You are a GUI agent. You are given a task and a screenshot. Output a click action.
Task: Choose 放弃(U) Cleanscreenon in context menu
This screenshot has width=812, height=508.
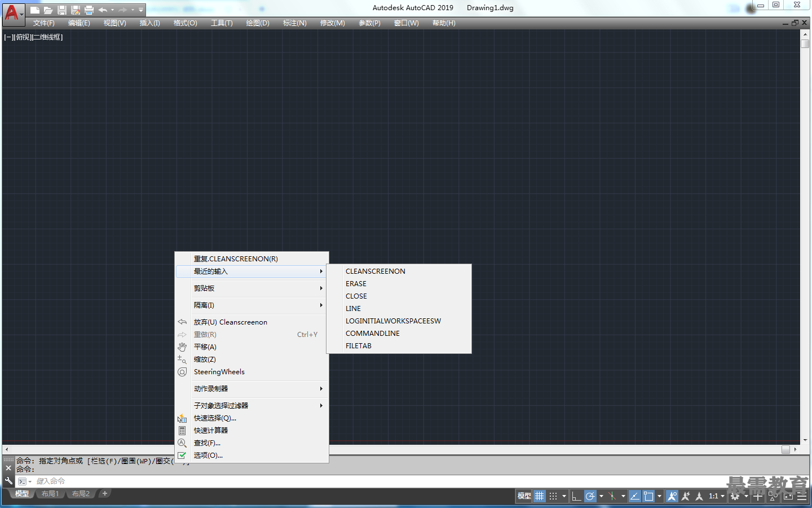[252, 322]
